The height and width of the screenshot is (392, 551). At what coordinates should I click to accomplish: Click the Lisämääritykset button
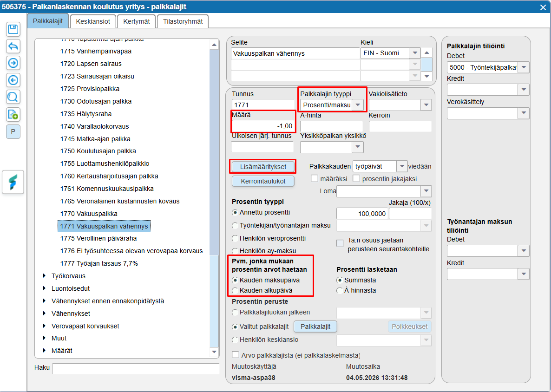pos(263,167)
